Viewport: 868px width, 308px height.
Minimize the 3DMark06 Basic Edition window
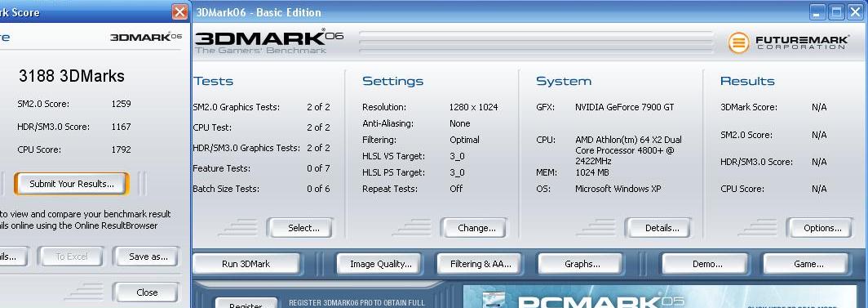point(818,12)
